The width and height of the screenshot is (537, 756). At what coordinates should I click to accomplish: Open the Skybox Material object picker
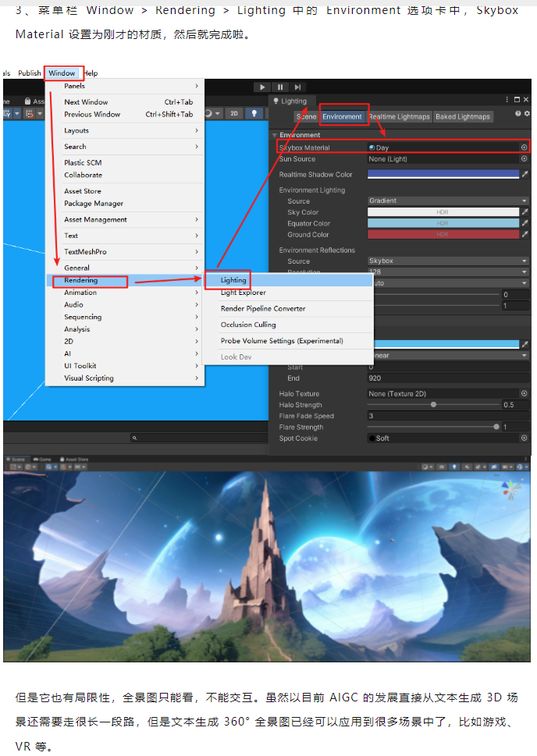(524, 147)
